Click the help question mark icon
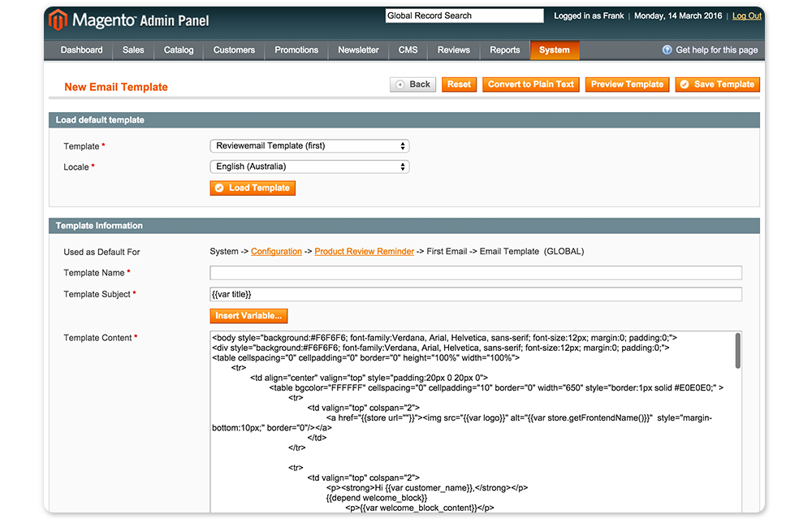Image resolution: width=812 pixels, height=519 pixels. pyautogui.click(x=667, y=50)
